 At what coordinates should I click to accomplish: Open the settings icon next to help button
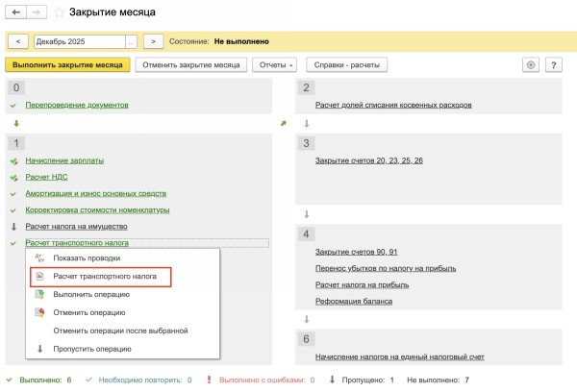pyautogui.click(x=530, y=64)
